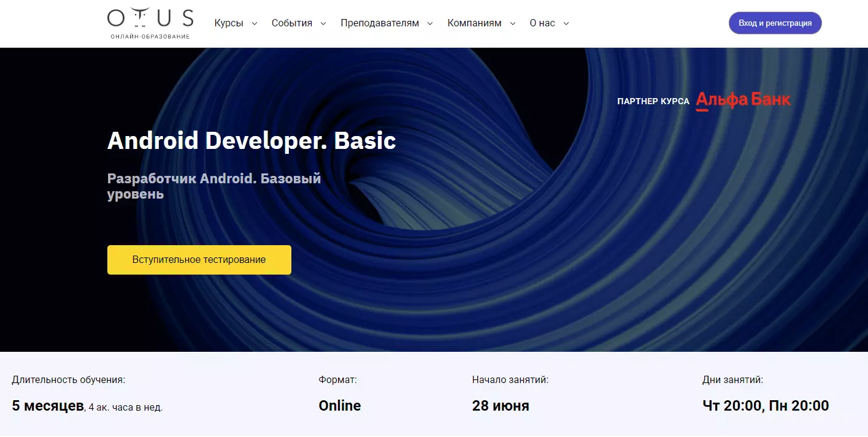Screen dimensions: 868x437
Task: Click the Чт 20:00, Пн 20:00 schedule
Action: 766,406
